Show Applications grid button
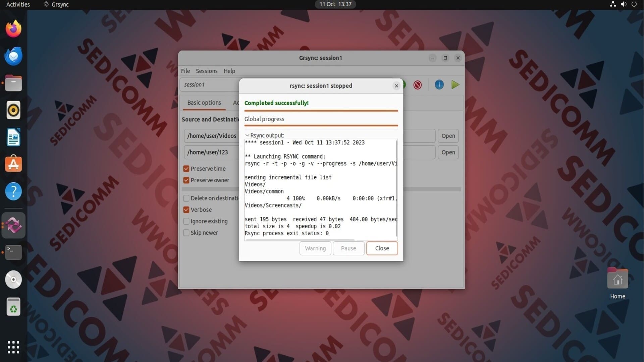The width and height of the screenshot is (644, 362). (13, 347)
